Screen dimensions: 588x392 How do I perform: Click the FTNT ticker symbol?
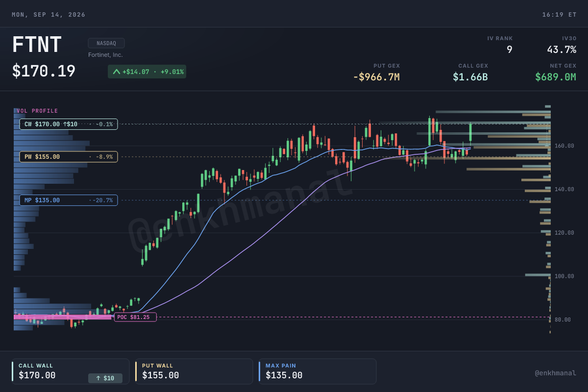click(x=37, y=45)
